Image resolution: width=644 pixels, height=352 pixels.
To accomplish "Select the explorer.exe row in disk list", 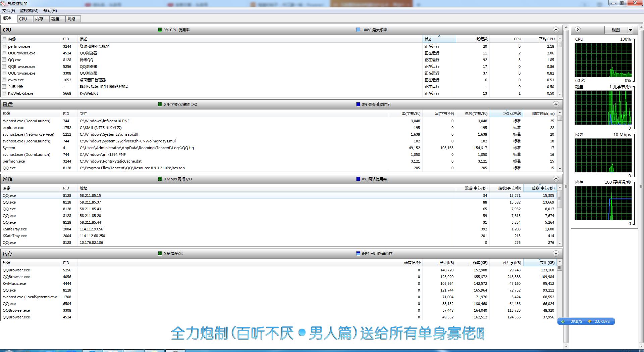I will pyautogui.click(x=278, y=128).
